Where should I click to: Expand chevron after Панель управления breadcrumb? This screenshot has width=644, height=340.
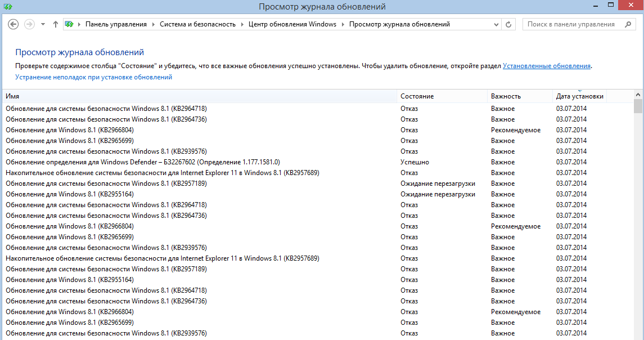(x=153, y=24)
